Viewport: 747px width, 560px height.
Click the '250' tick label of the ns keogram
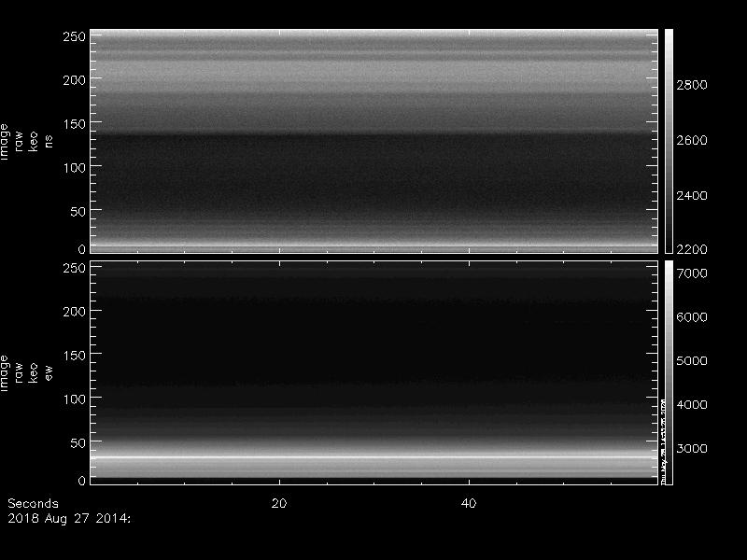coord(75,36)
